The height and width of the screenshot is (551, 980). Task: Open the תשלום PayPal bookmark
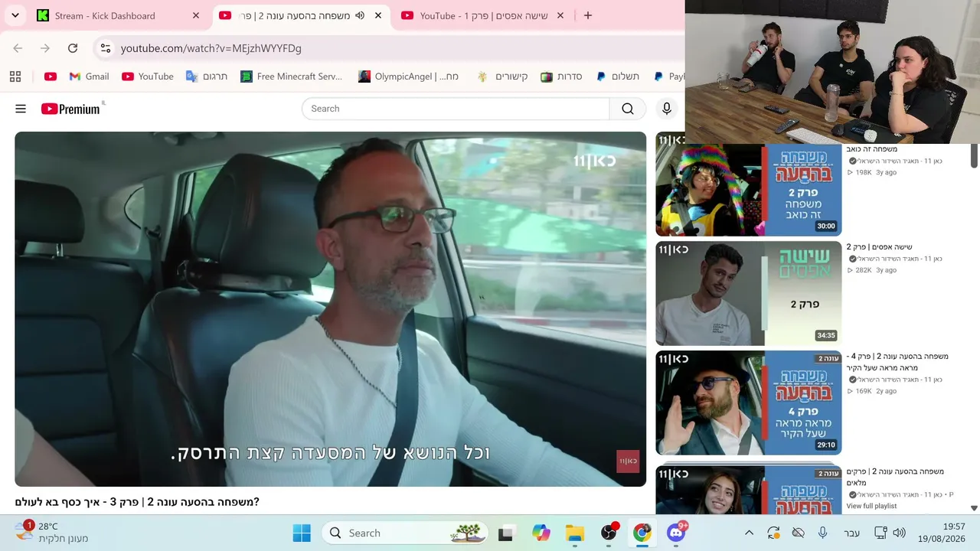point(617,77)
